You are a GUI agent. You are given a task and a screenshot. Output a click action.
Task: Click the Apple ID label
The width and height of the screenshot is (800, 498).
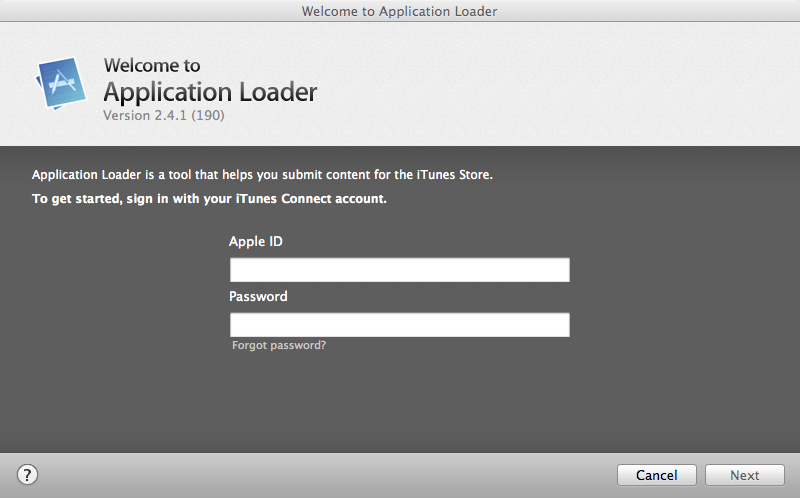point(256,241)
